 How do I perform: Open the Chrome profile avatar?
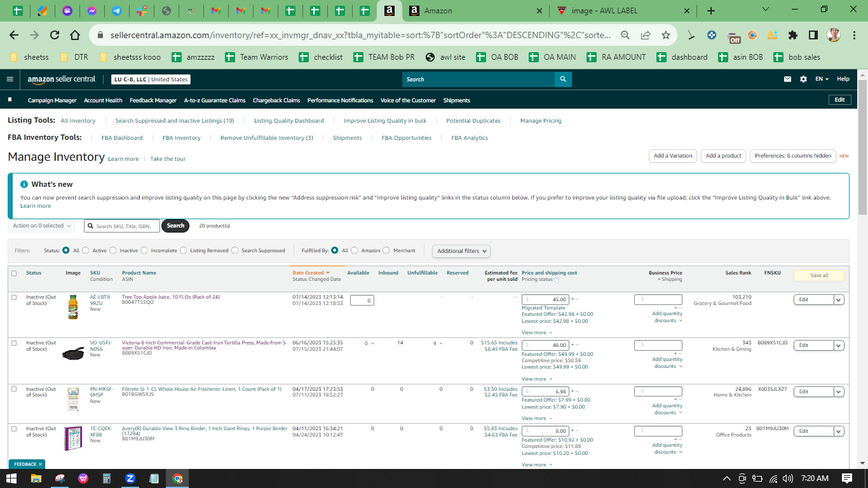834,35
